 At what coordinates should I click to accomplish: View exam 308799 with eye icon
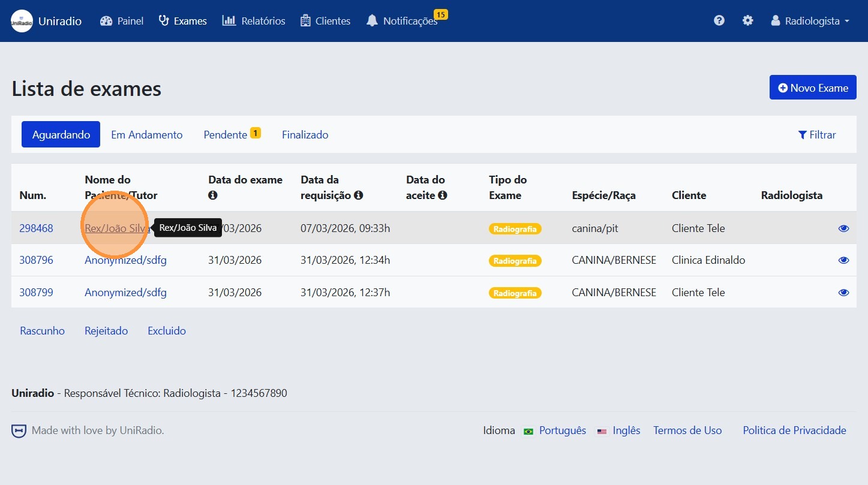pyautogui.click(x=843, y=293)
